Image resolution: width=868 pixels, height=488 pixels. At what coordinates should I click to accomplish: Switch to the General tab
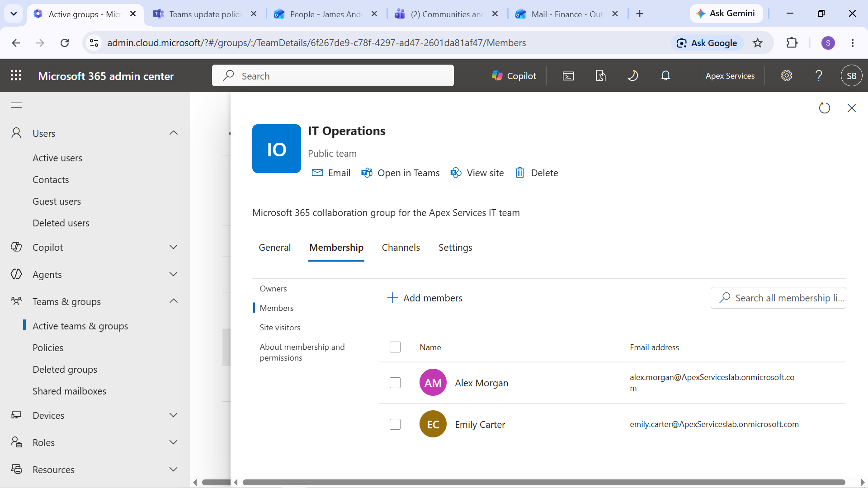pos(275,248)
